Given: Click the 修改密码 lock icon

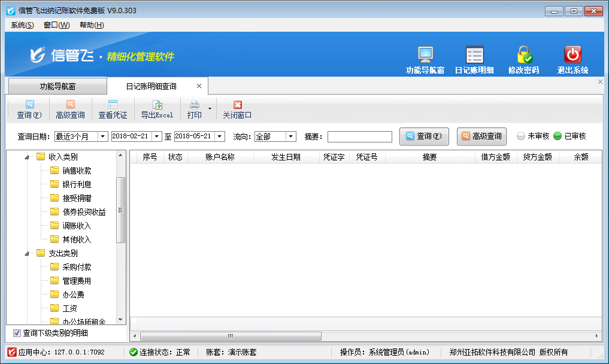Looking at the screenshot, I should click(x=524, y=55).
